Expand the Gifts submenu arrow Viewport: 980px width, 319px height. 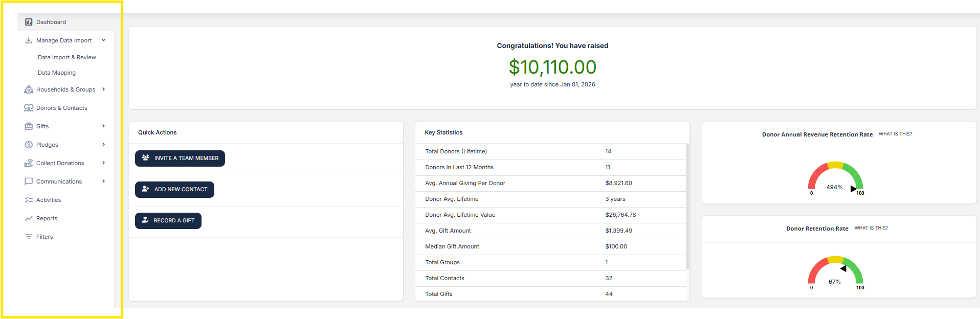(103, 126)
